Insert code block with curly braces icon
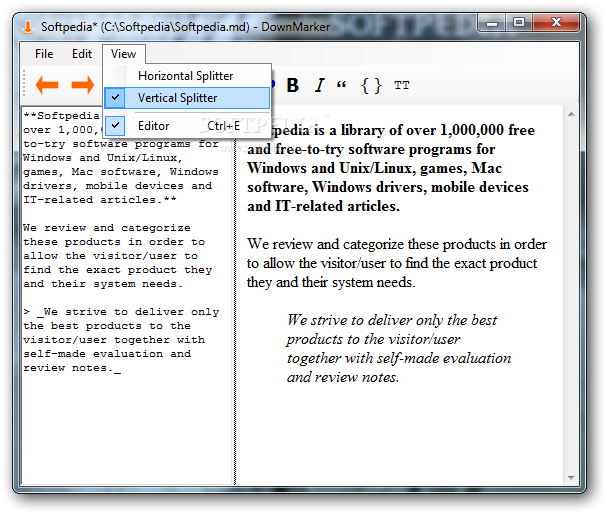The height and width of the screenshot is (514, 607). pos(371,86)
